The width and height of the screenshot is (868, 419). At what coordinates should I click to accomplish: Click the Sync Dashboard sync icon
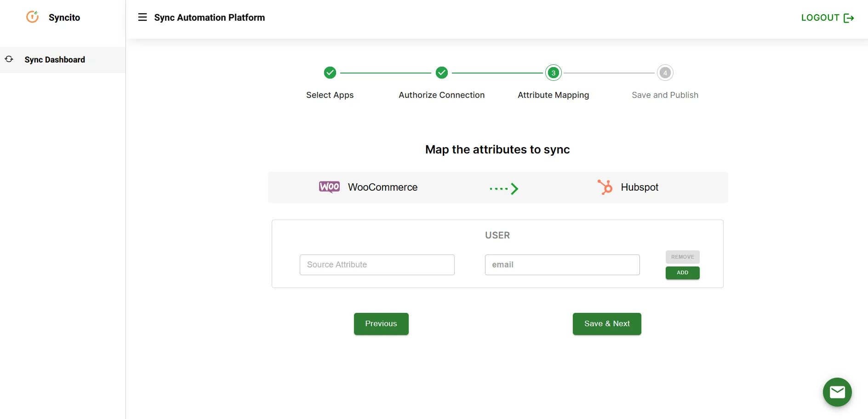[x=9, y=59]
